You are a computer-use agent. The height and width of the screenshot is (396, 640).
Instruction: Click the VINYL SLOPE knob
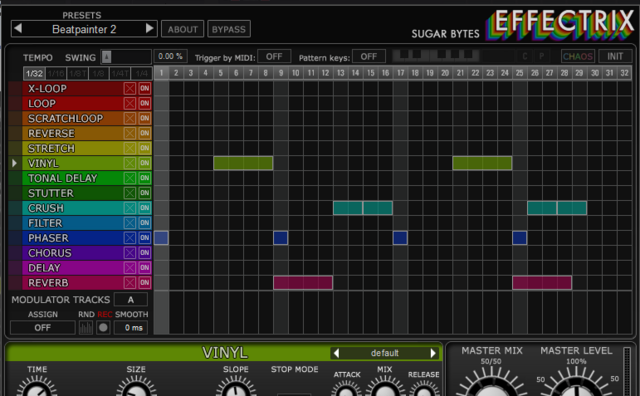(x=236, y=387)
